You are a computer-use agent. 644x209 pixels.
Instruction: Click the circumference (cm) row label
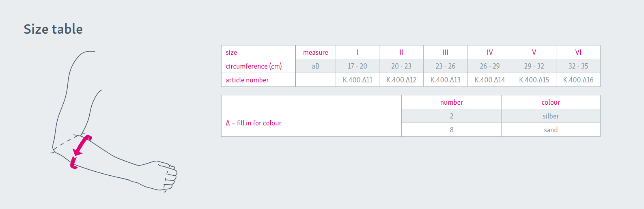[x=254, y=66]
